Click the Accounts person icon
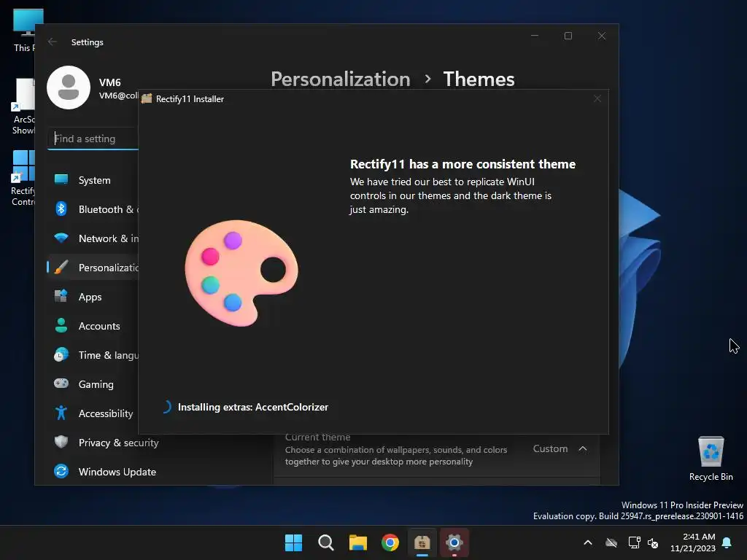Viewport: 747px width, 560px height. (61, 325)
